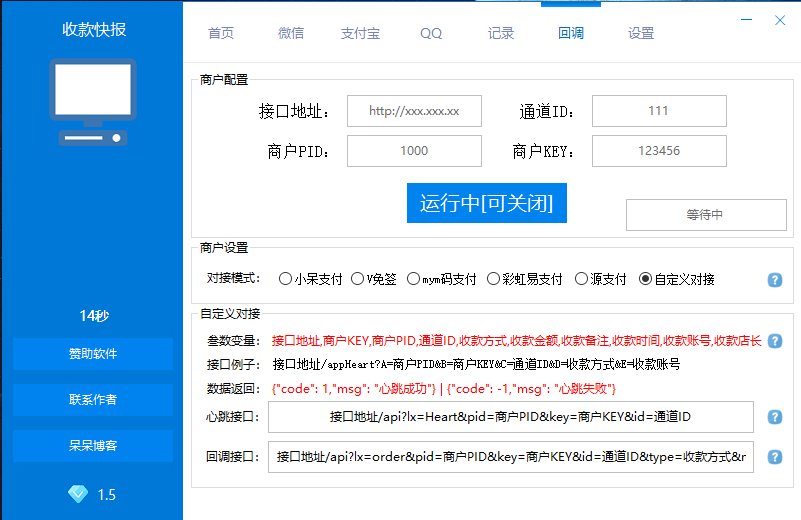This screenshot has width=801, height=520.
Task: Click the 赞助软件 sidebar button
Action: point(92,354)
